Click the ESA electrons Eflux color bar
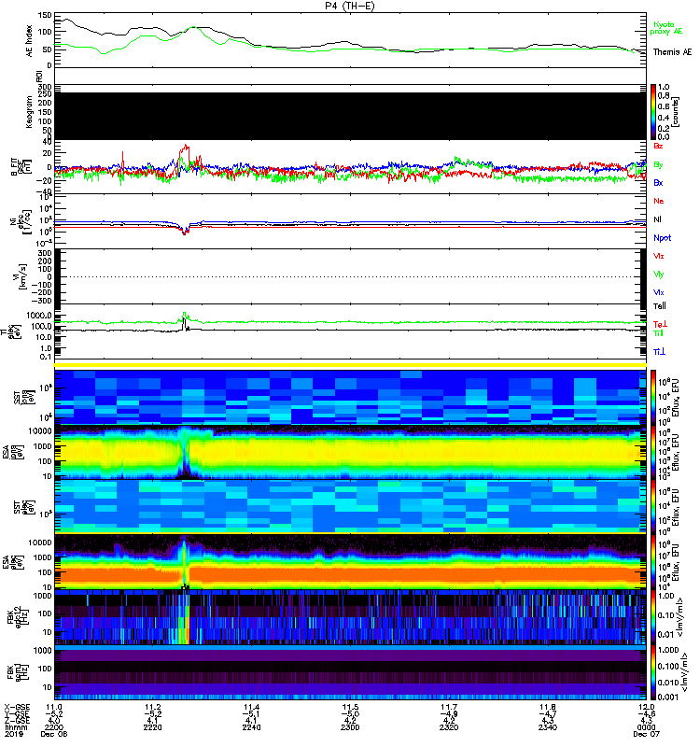700x747 pixels. pos(652,562)
